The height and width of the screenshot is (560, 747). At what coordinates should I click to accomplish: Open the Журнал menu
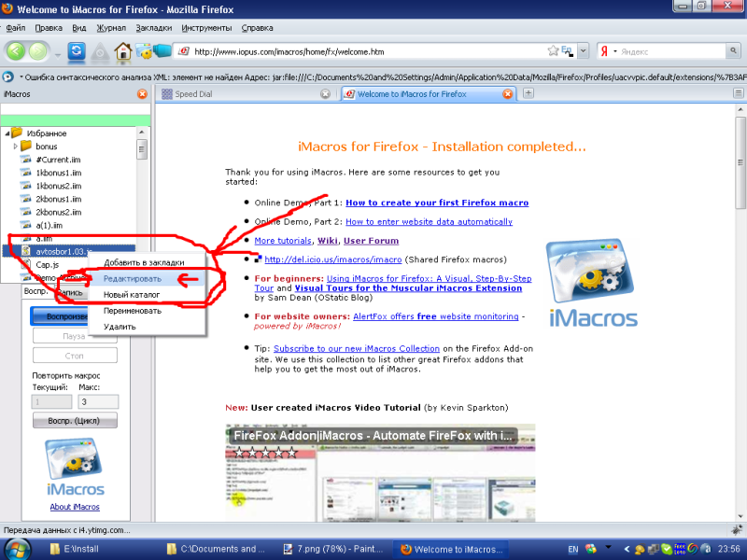coord(111,28)
